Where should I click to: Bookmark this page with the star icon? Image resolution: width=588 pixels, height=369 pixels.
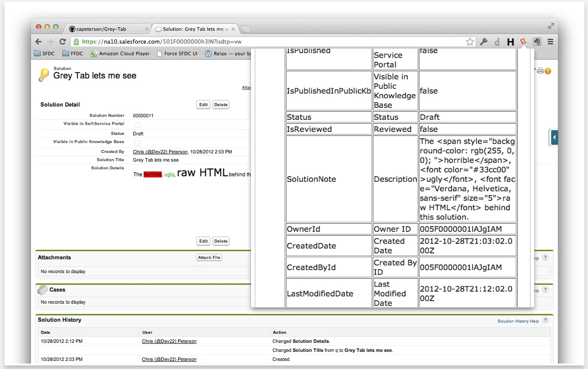tap(470, 42)
